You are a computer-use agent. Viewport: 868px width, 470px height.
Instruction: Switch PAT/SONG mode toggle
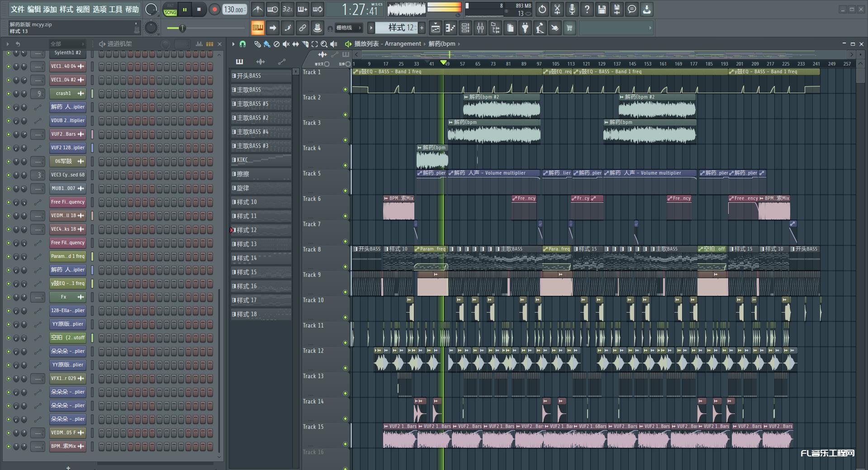171,9
